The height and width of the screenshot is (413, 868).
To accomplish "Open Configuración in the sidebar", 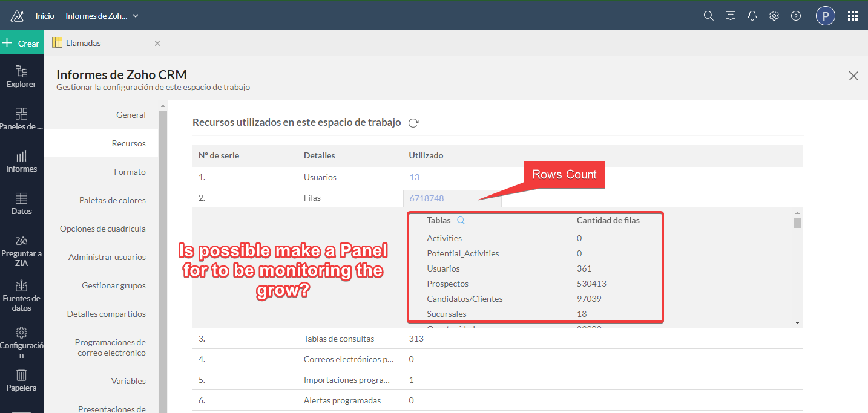I will pos(22,343).
